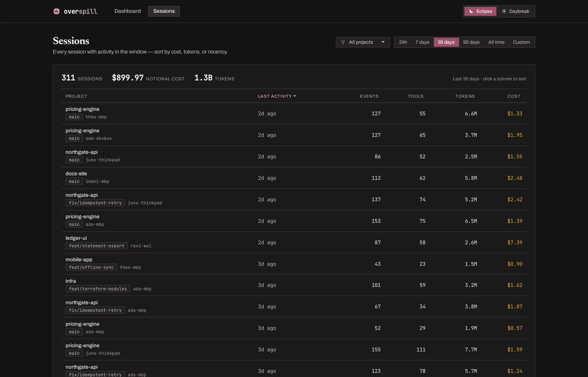Select the 90 days time range
This screenshot has width=588, height=377.
click(x=471, y=42)
